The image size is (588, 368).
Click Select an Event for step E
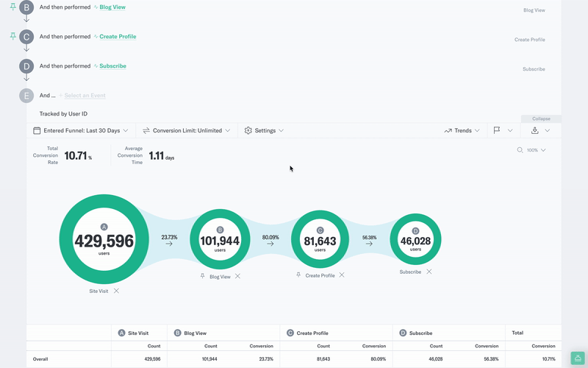[85, 96]
